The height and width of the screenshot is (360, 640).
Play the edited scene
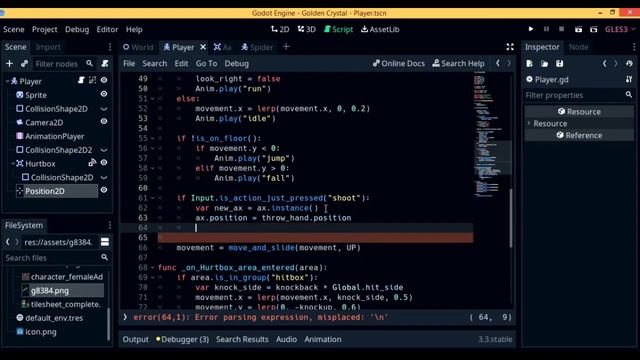(x=578, y=29)
